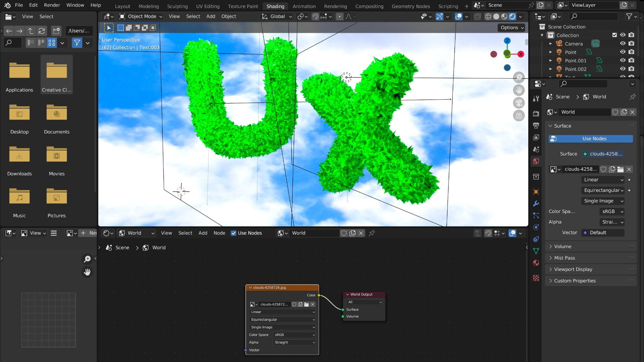Click the Color output socket on image node
Image resolution: width=644 pixels, height=362 pixels.
319,295
